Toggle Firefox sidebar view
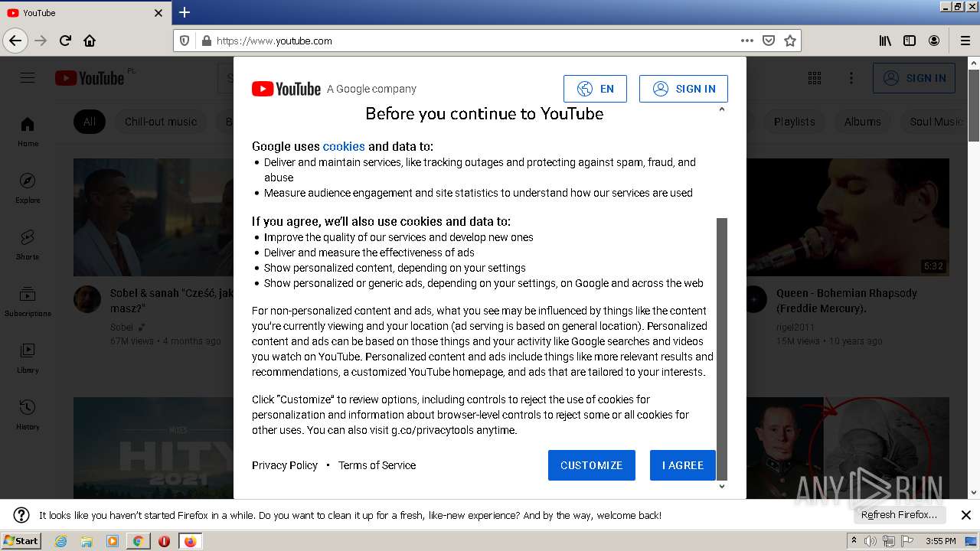The height and width of the screenshot is (551, 980). coord(910,41)
